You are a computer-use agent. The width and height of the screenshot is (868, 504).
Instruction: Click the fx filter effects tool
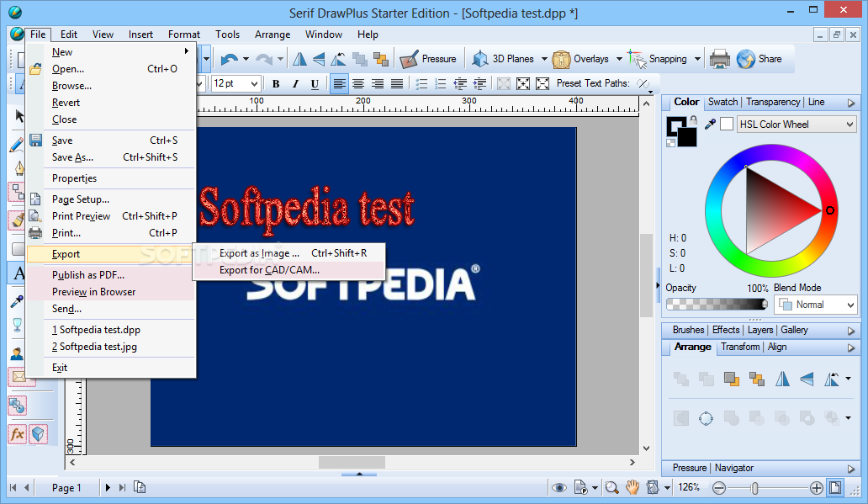pyautogui.click(x=18, y=433)
